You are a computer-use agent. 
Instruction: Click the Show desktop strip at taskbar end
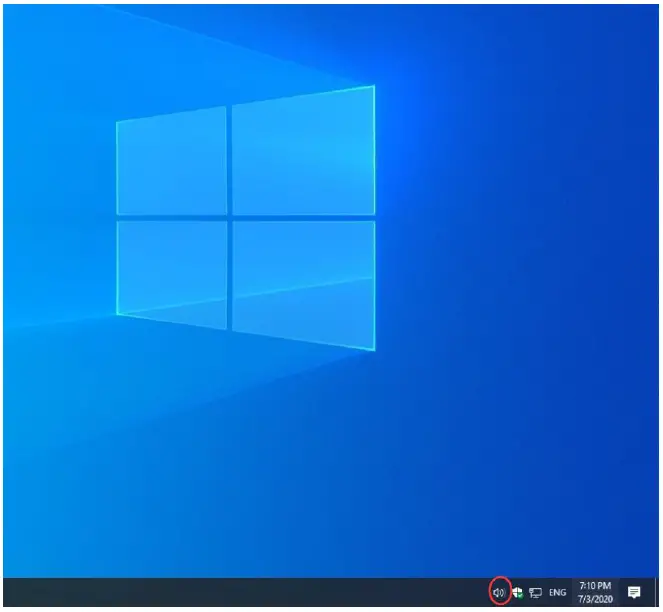click(657, 593)
